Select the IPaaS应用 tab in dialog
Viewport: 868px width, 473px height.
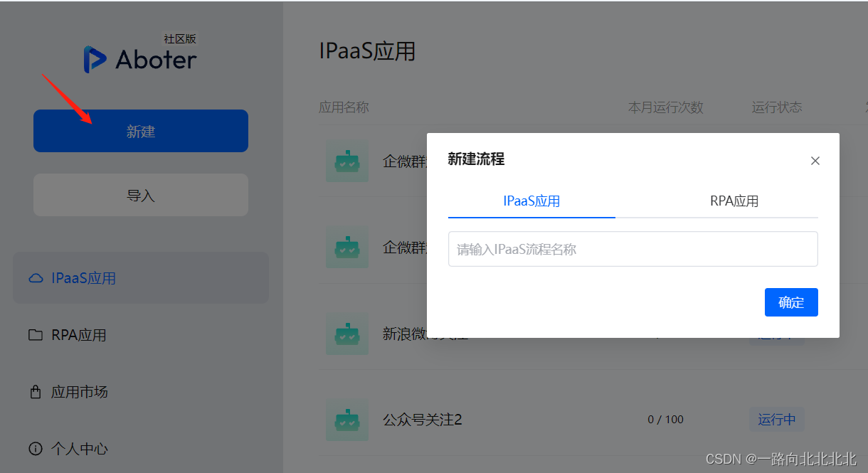[531, 201]
